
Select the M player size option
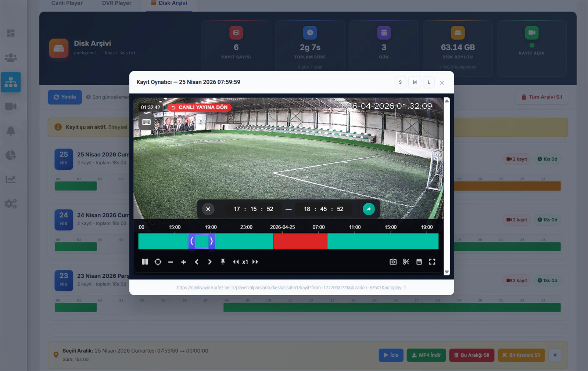415,82
